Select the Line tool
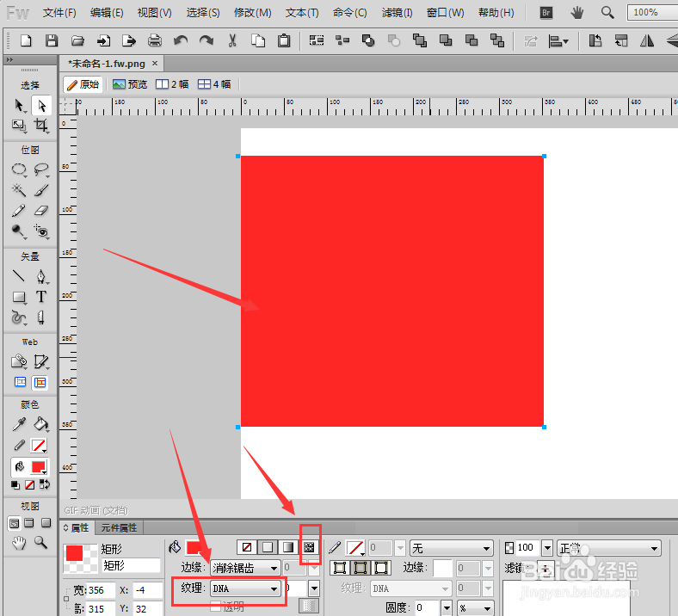 point(19,276)
